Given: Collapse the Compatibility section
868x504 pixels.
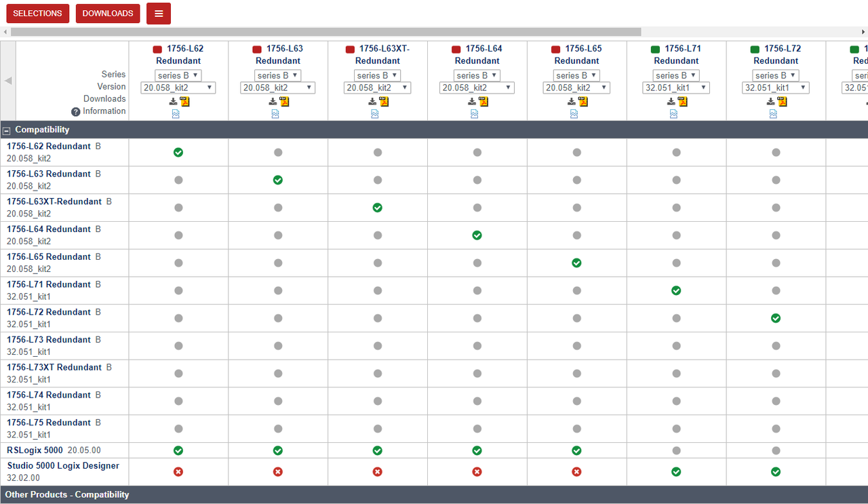Looking at the screenshot, I should pos(7,130).
